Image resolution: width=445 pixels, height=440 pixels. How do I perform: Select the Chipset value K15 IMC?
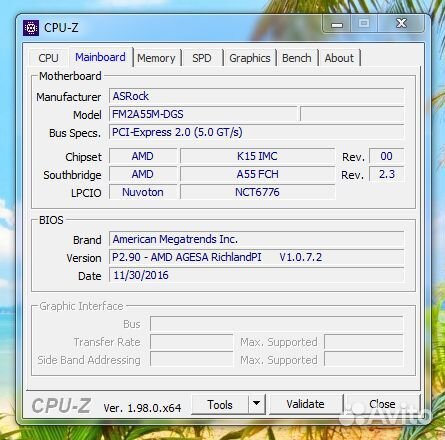pos(257,156)
